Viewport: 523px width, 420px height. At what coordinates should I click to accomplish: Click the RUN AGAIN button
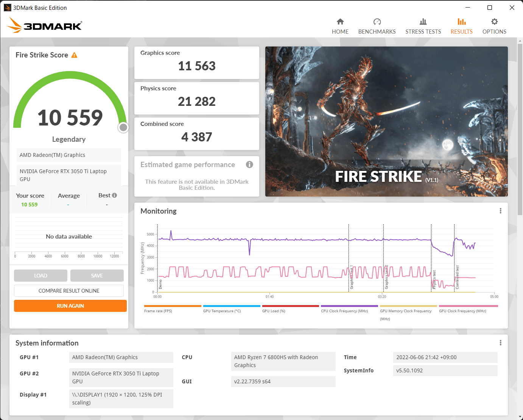tap(70, 306)
